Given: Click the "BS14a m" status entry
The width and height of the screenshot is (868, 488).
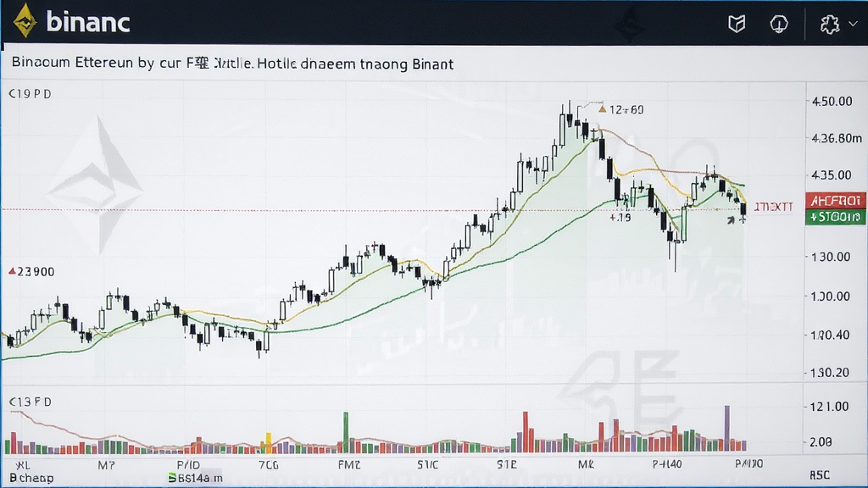Looking at the screenshot, I should tap(196, 478).
